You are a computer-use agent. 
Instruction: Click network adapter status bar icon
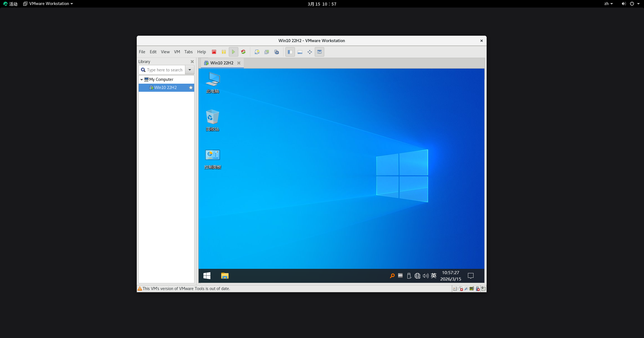[x=466, y=289]
